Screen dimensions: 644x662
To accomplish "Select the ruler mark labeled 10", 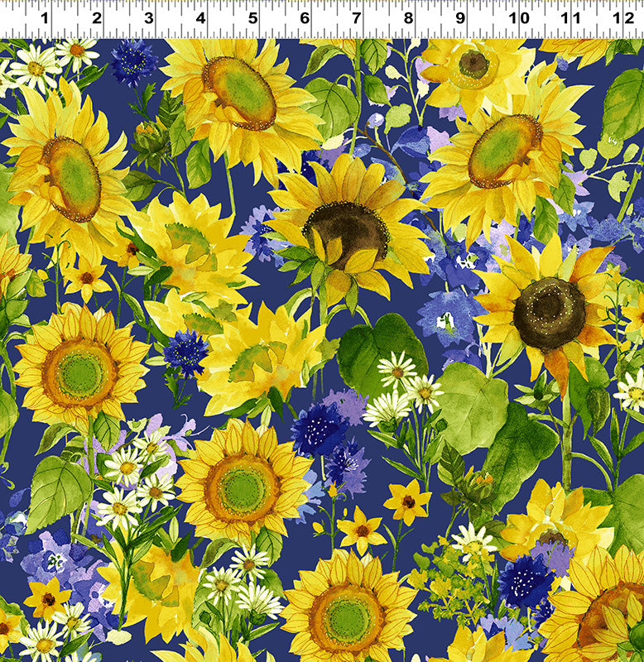I will click(518, 18).
